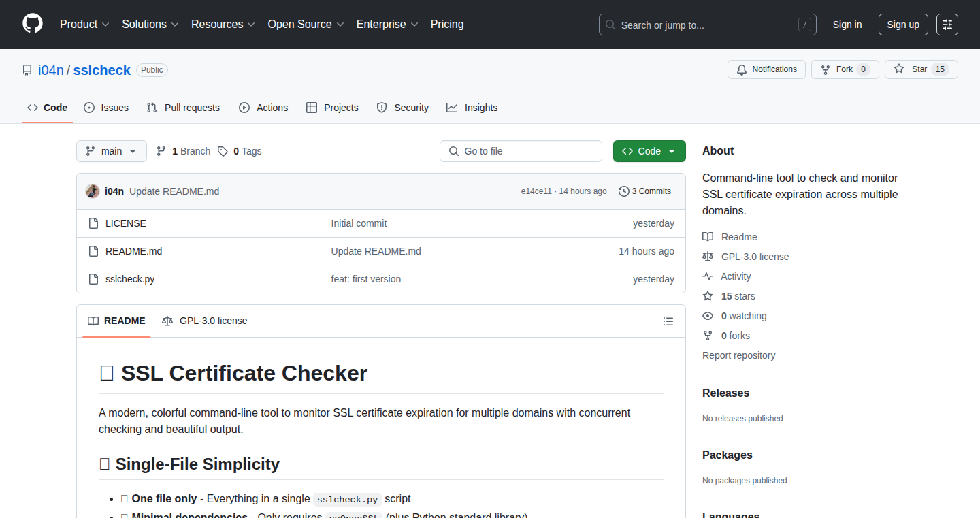Open the accessibility settings icon in header

point(947,25)
